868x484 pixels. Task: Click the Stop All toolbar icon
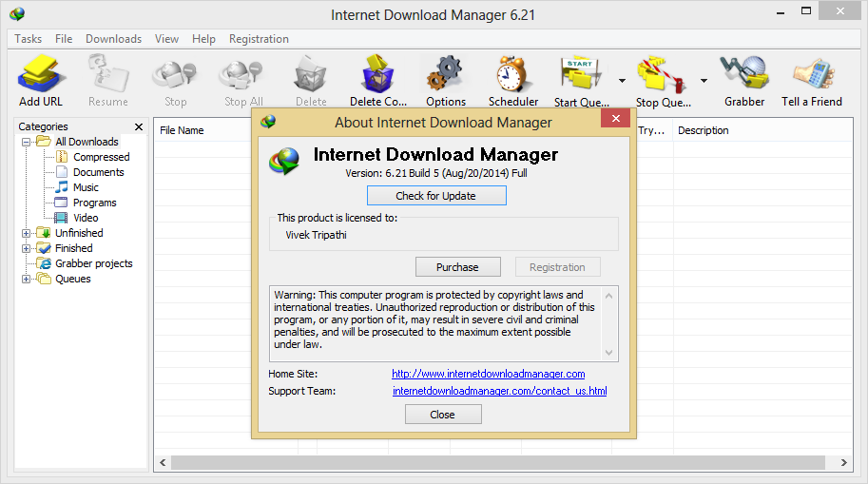[241, 75]
